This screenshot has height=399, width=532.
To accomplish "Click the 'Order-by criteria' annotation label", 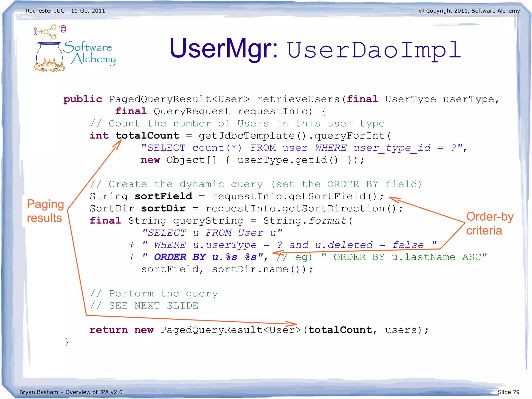I will 489,223.
